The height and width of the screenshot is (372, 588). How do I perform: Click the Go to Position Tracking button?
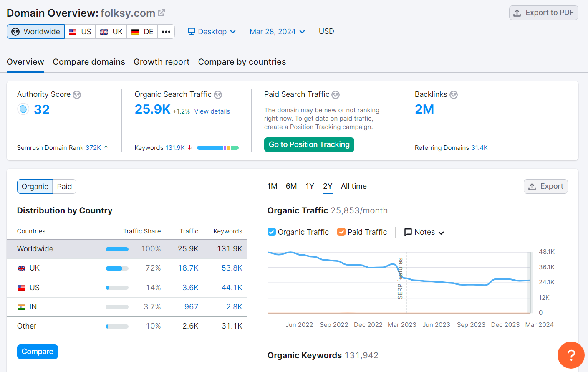309,144
